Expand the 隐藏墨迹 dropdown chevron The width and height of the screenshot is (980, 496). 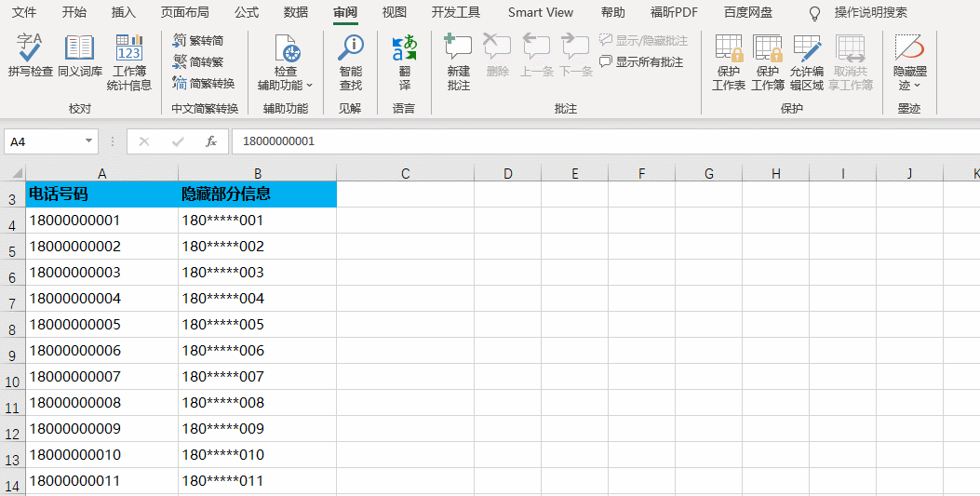coord(917,86)
